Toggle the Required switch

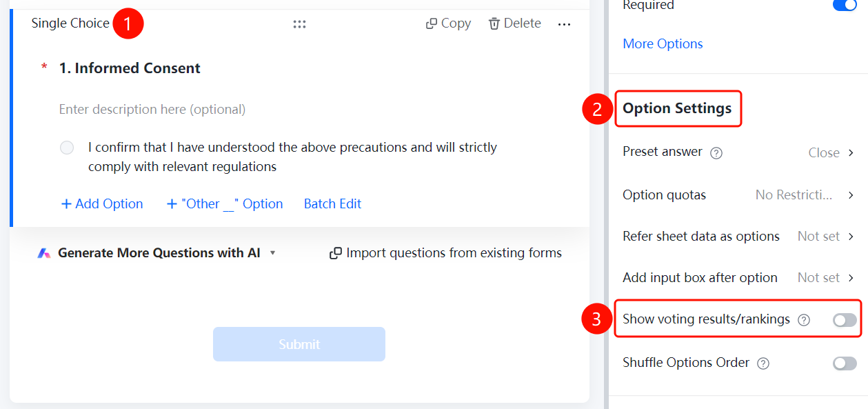pyautogui.click(x=845, y=6)
